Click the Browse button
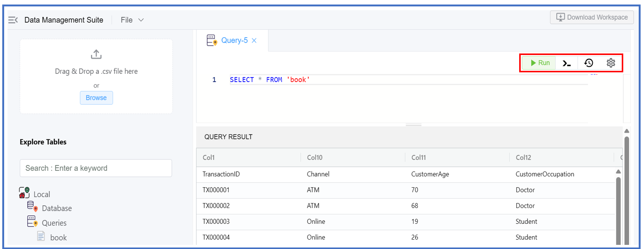Image resolution: width=644 pixels, height=249 pixels. click(x=96, y=98)
